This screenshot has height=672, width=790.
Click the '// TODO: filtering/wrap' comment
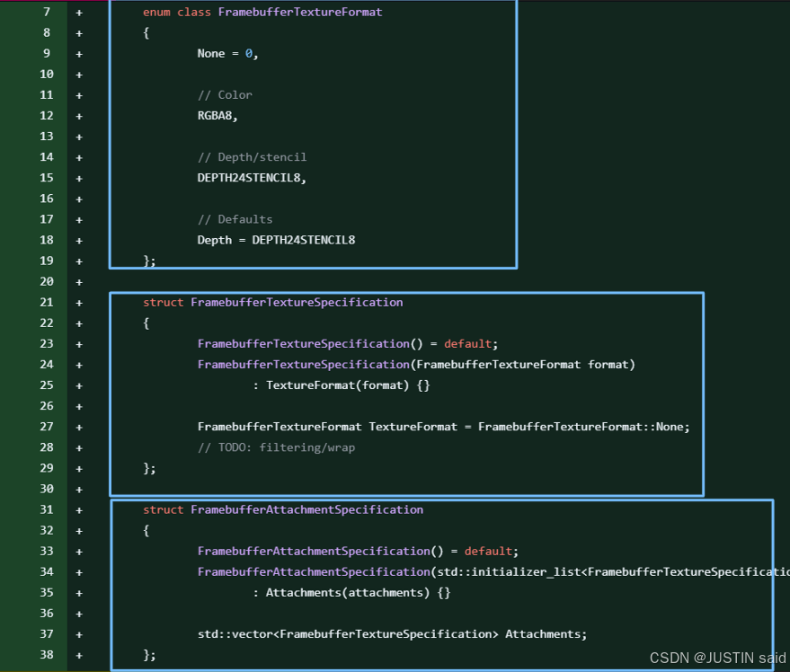pyautogui.click(x=276, y=447)
